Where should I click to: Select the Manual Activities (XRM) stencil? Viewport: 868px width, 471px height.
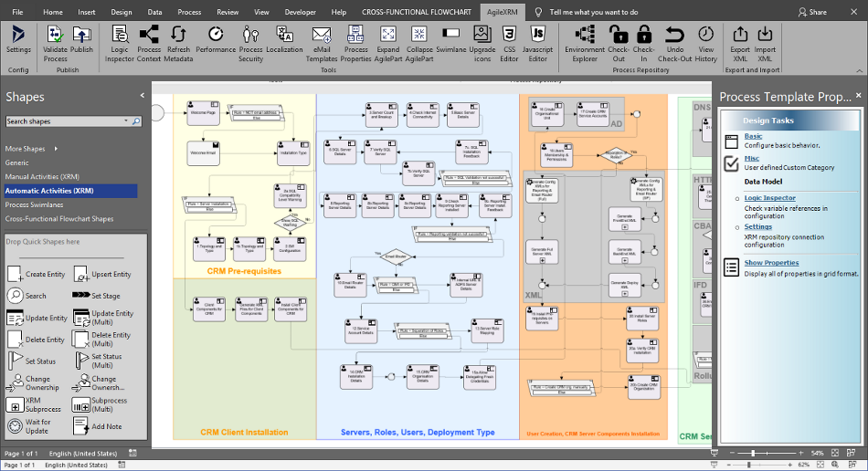coord(42,176)
